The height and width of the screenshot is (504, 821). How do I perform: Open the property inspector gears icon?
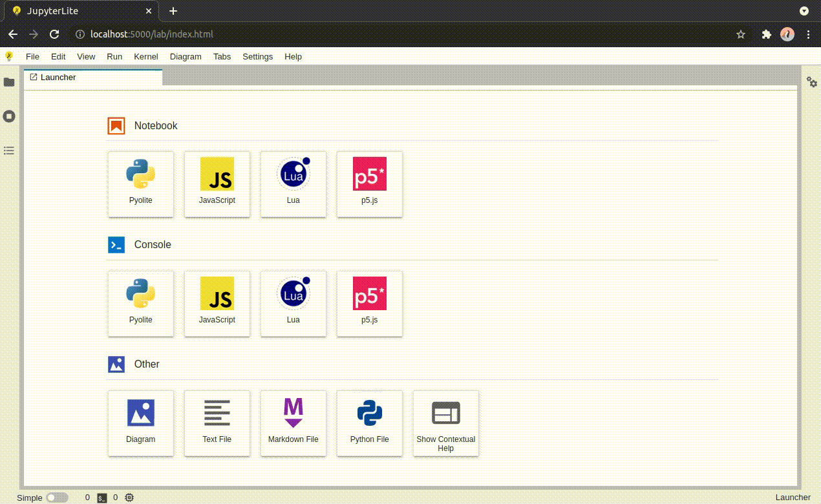point(811,82)
